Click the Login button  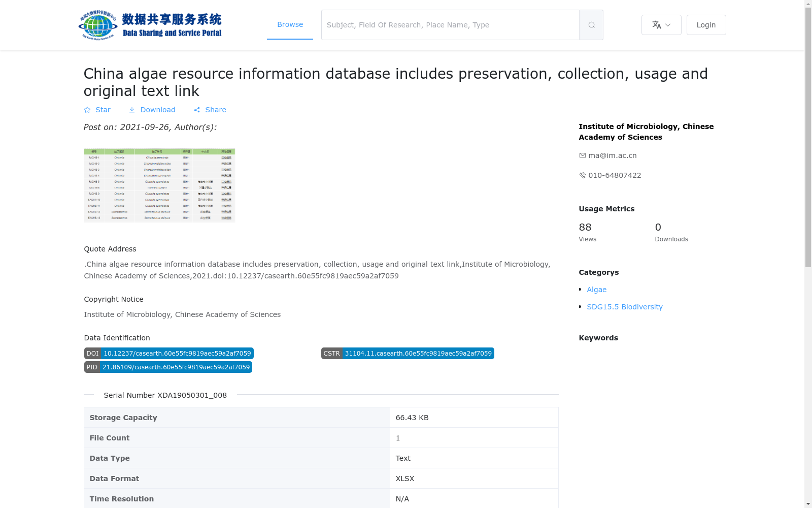coord(706,25)
